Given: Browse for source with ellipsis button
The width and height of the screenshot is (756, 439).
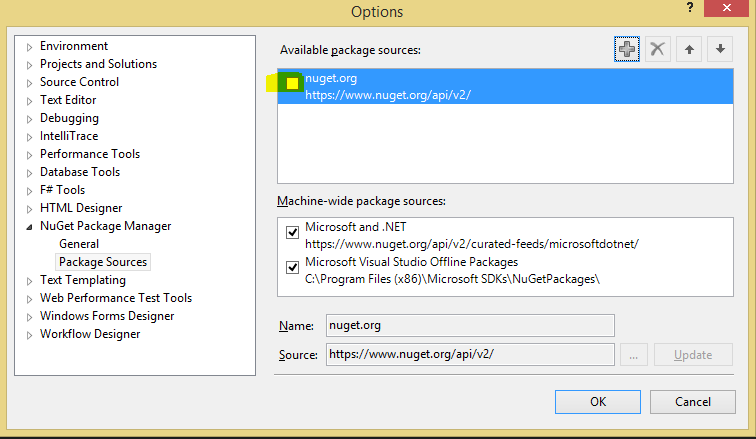Looking at the screenshot, I should pos(634,355).
